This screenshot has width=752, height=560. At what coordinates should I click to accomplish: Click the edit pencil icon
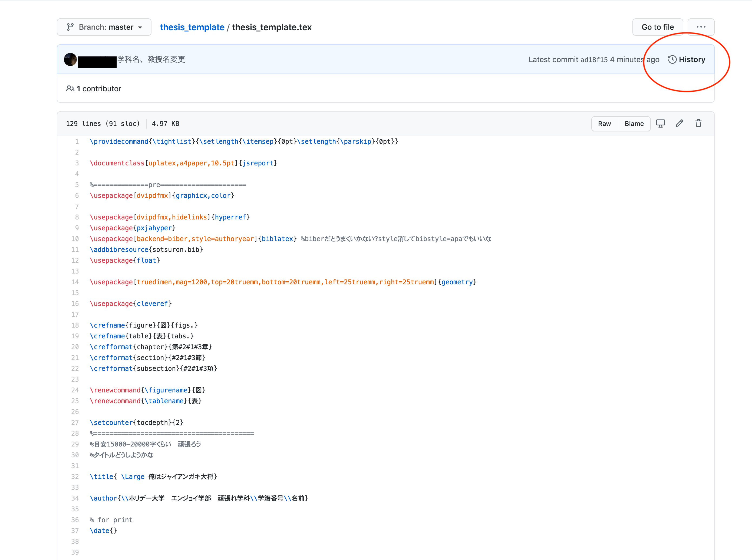point(680,124)
